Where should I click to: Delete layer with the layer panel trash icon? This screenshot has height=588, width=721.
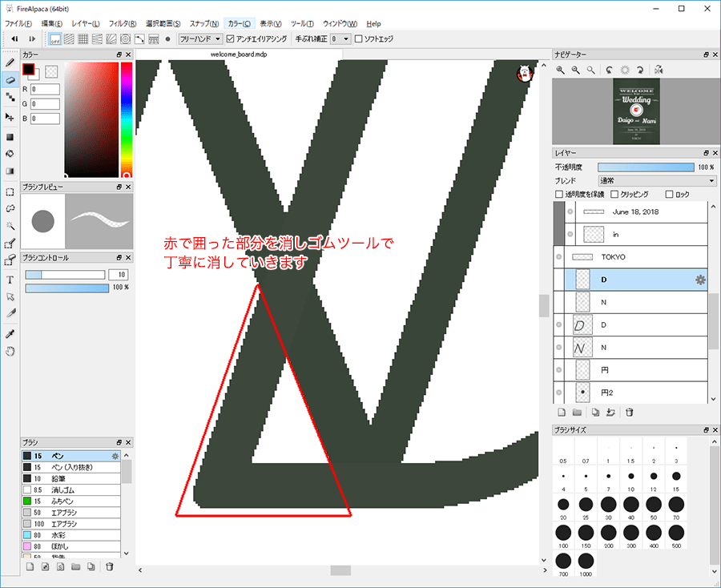pyautogui.click(x=630, y=413)
